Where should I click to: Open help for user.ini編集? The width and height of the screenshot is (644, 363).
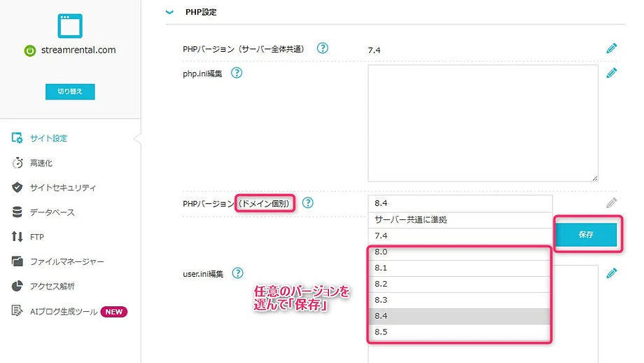coord(237,273)
